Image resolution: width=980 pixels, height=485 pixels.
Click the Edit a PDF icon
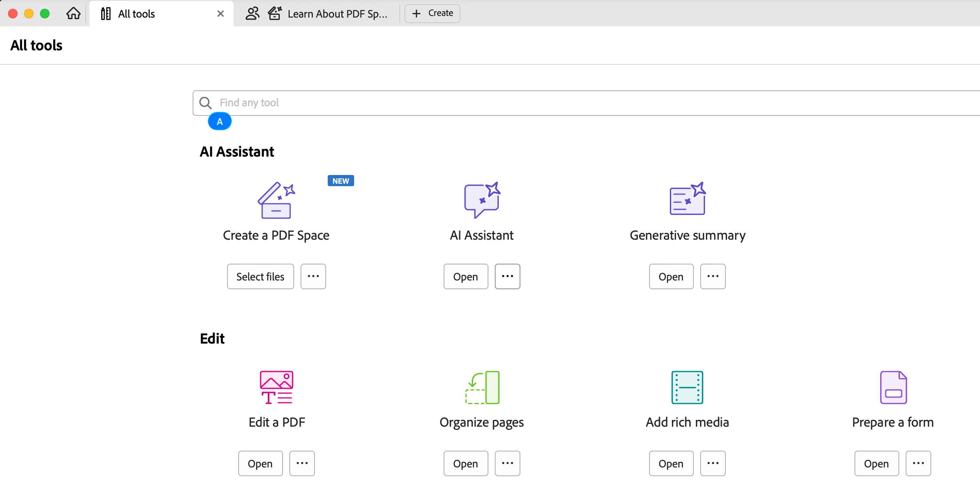277,388
